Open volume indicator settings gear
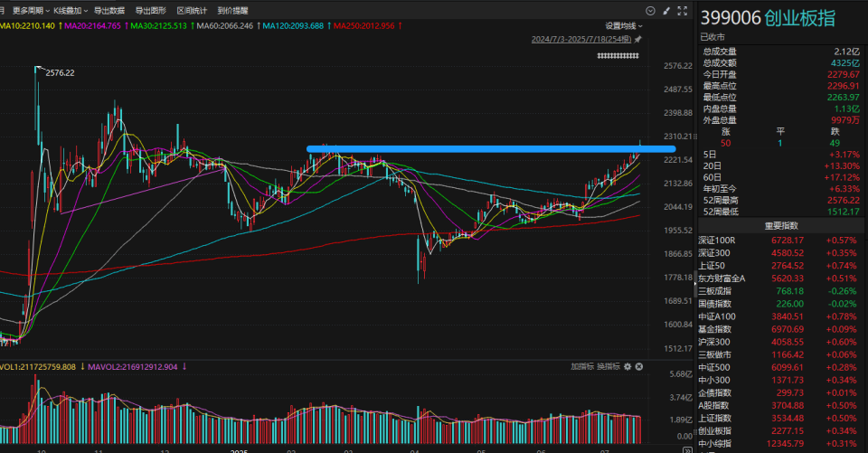Viewport: 868px width, 453px height. (x=627, y=366)
